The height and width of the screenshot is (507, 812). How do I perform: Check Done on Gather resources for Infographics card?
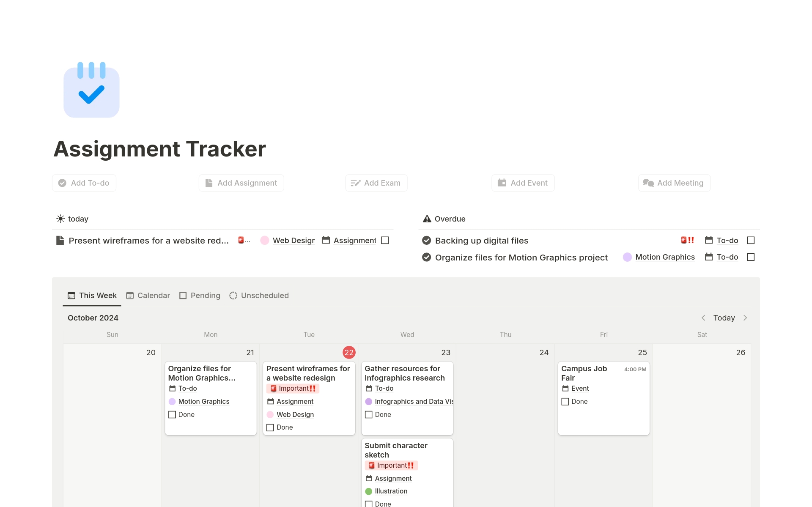tap(368, 414)
